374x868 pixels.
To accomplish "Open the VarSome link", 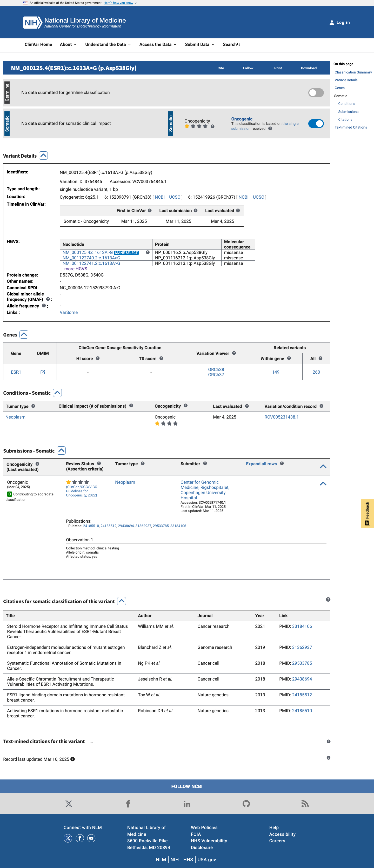I will point(69,312).
